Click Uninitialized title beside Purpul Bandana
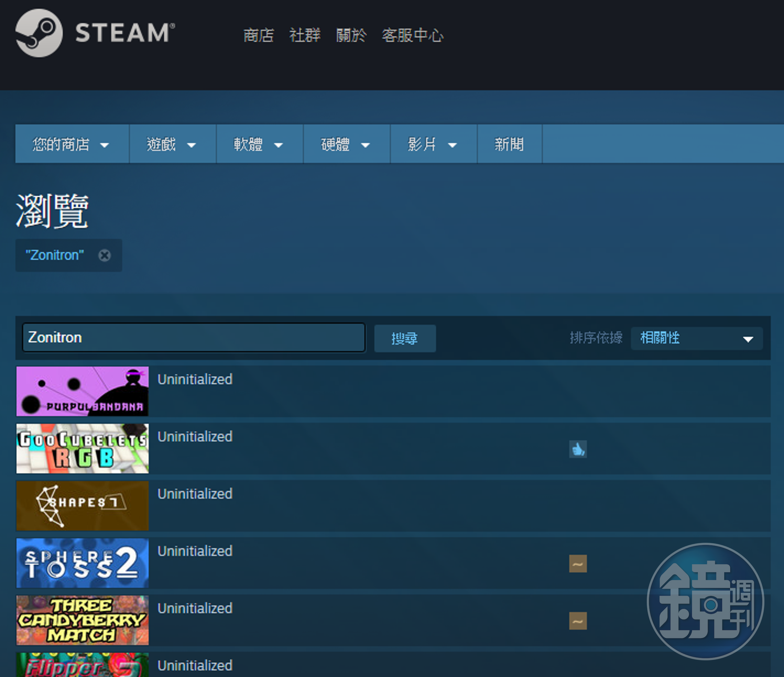784x677 pixels. [195, 379]
